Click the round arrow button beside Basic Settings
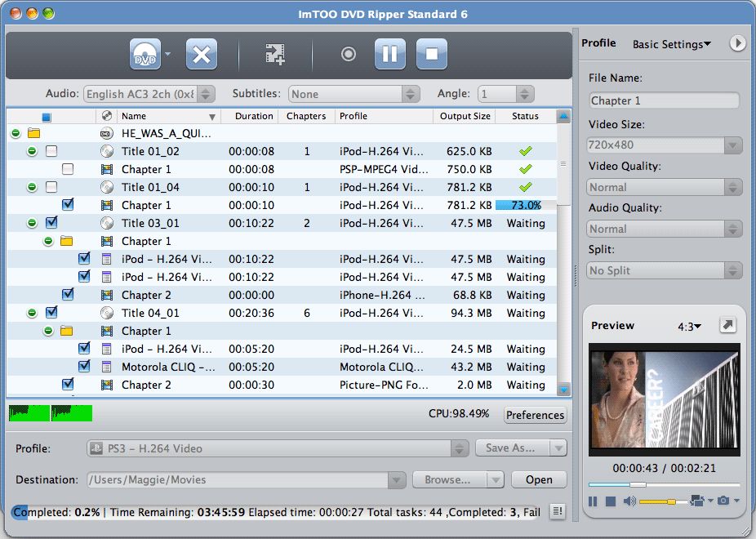 (736, 43)
